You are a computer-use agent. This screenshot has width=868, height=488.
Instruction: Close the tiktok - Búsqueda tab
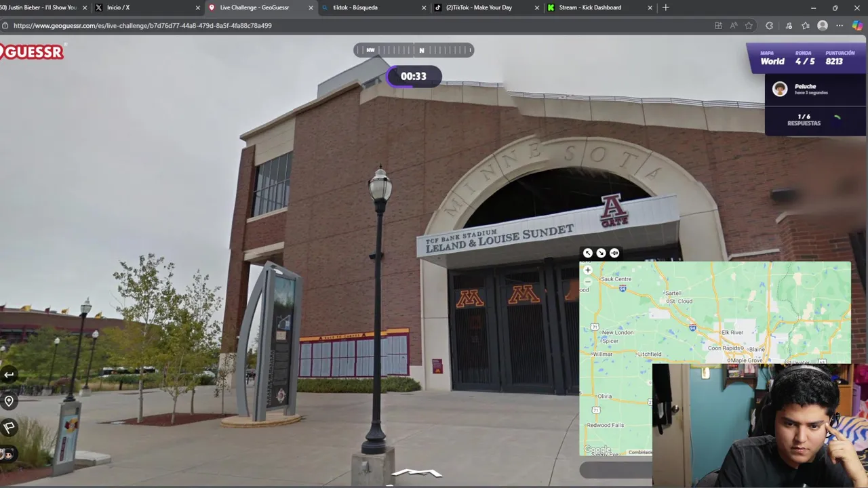click(x=424, y=7)
